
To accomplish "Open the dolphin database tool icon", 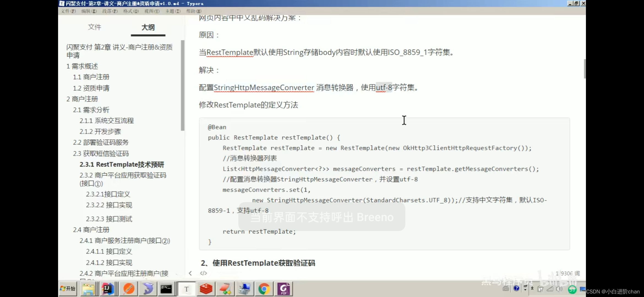I will tap(148, 289).
